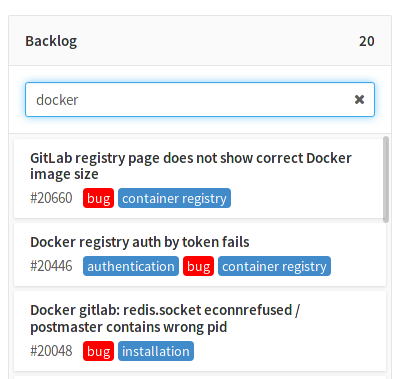Click the Backlog list title
Viewport: 398px width, 379px height.
[x=51, y=41]
